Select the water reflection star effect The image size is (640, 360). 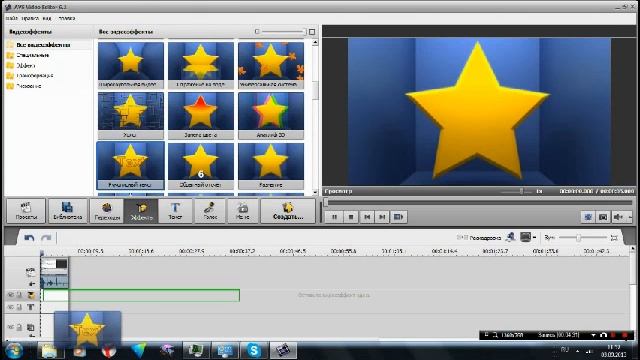click(201, 65)
